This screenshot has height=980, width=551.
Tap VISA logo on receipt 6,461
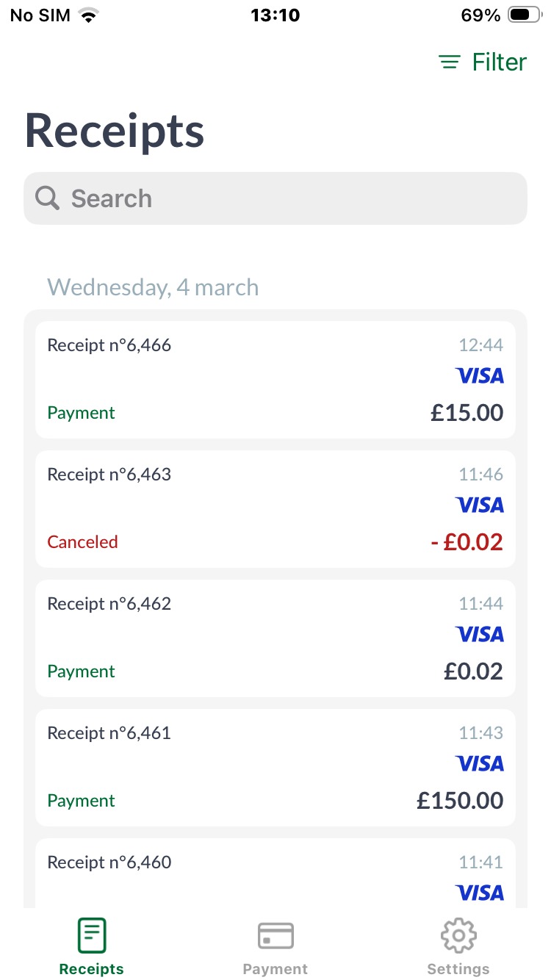pyautogui.click(x=480, y=764)
